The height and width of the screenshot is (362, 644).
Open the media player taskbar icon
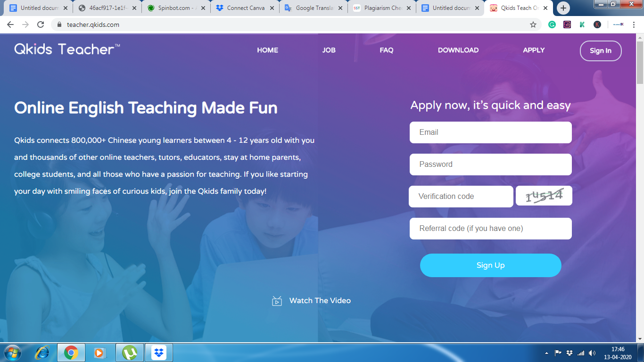coord(99,353)
